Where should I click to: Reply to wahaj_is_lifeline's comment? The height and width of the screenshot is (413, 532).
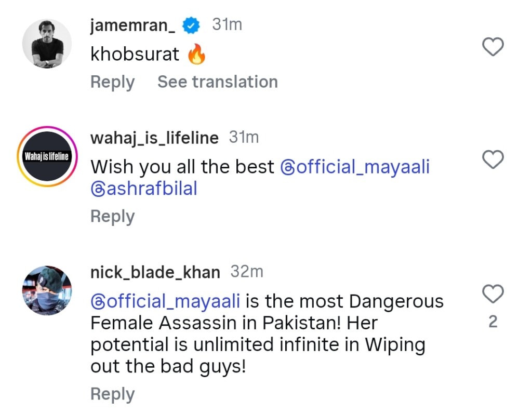coord(112,216)
